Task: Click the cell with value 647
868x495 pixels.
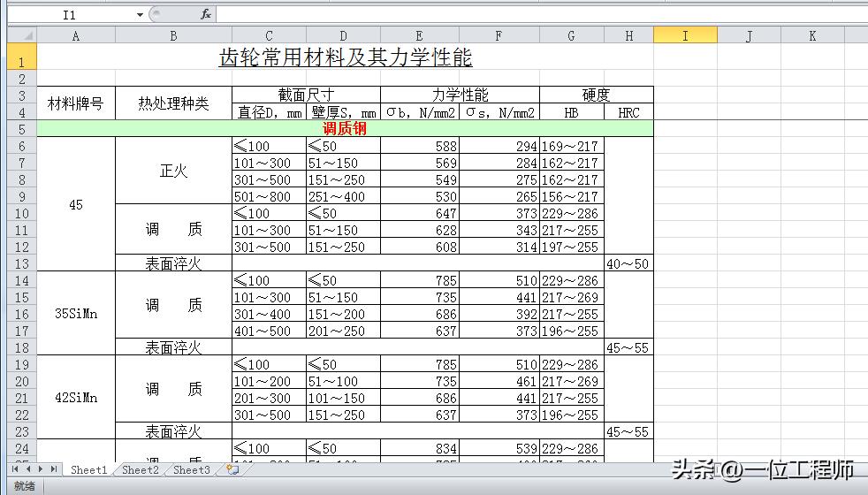Action: pos(420,213)
